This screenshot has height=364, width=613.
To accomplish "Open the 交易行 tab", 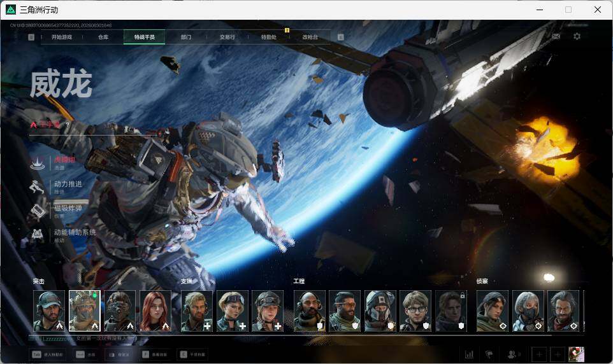I will click(227, 37).
